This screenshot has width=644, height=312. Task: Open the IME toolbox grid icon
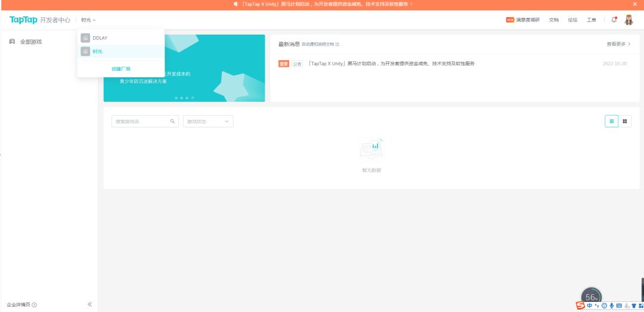pos(640,305)
